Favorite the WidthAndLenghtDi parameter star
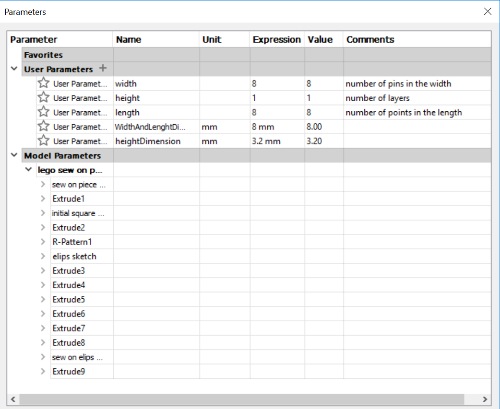Screen dimensions: 500x409 (x=43, y=126)
